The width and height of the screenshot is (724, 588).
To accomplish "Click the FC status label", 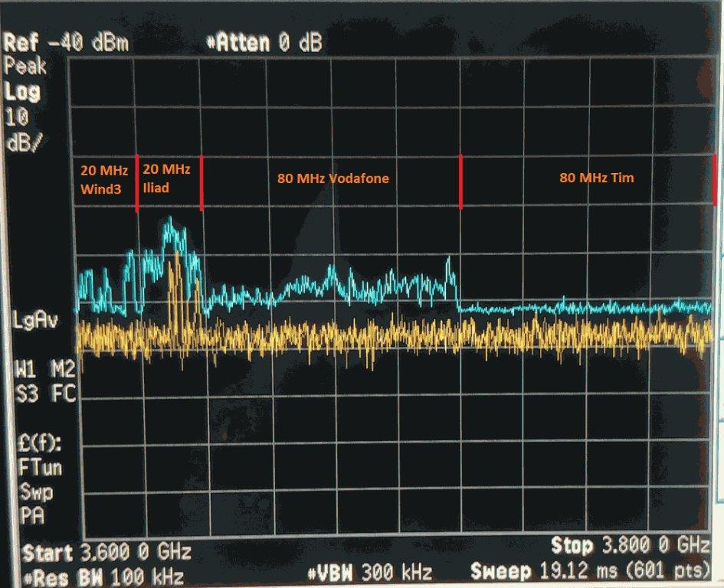I will 64,394.
